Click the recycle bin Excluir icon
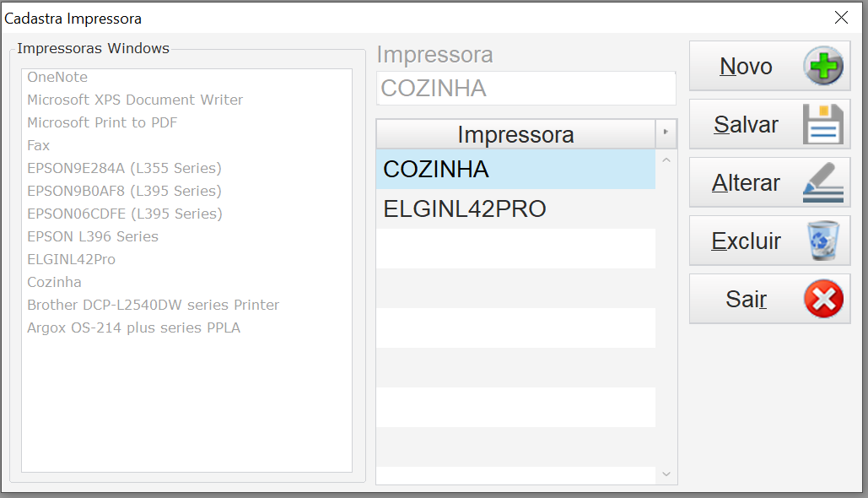Image resolution: width=868 pixels, height=498 pixels. point(822,241)
